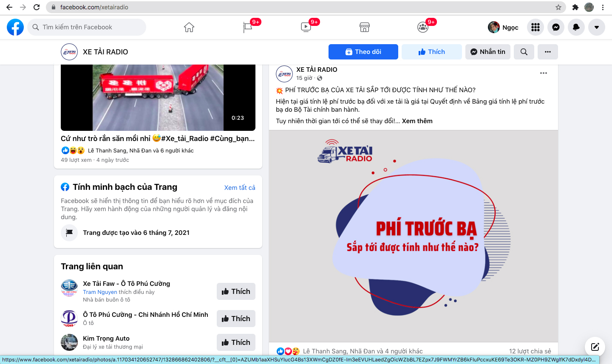Screen dimensions: 612x364
Task: Open the Groups icon
Action: click(x=423, y=27)
